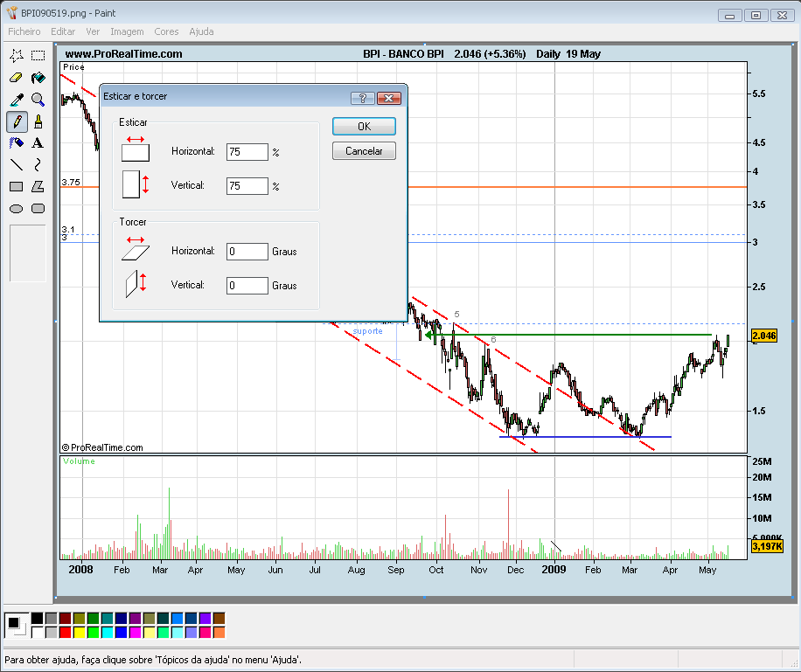
Task: Pick the brown color swatch
Action: [x=219, y=619]
